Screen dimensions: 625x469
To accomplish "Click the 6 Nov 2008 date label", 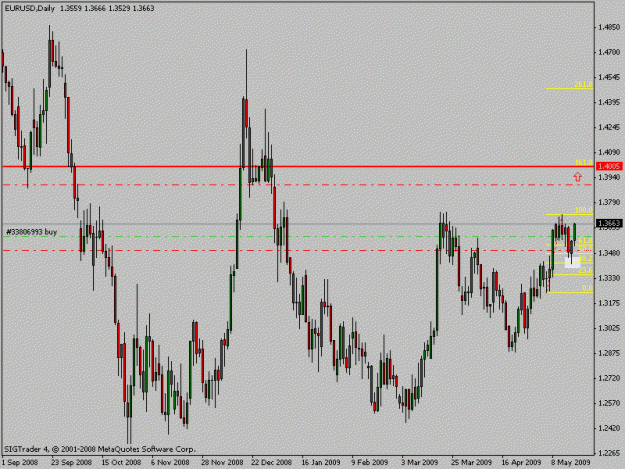I will 170,463.
